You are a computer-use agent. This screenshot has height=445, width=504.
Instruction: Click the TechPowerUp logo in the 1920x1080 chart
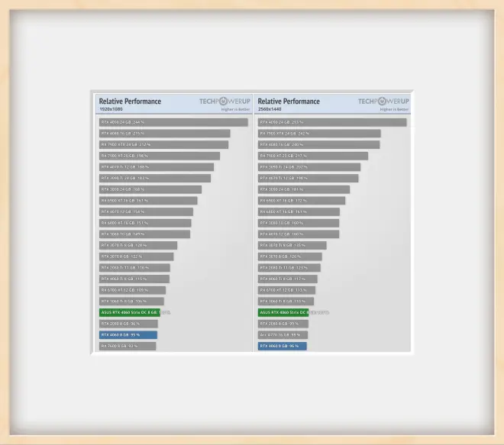click(x=225, y=101)
